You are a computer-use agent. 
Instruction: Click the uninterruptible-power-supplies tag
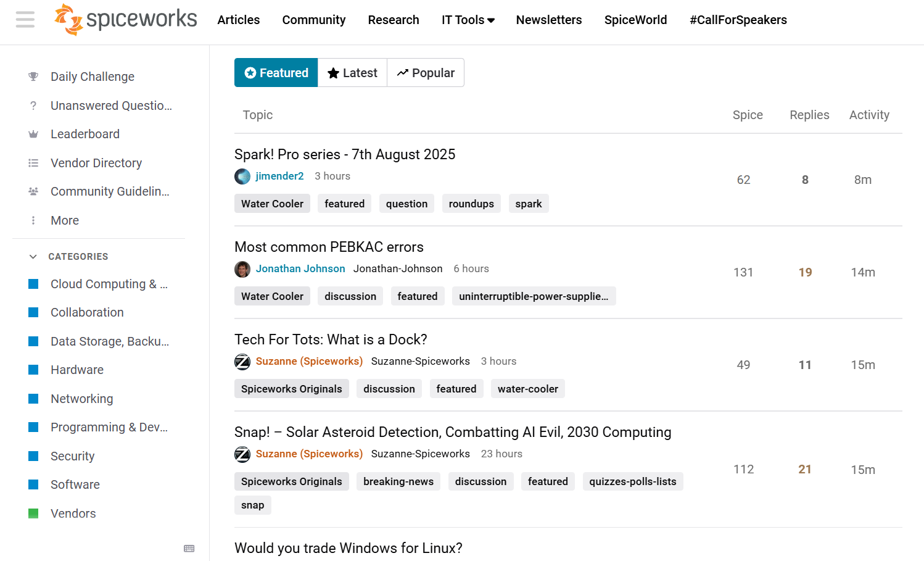point(534,296)
